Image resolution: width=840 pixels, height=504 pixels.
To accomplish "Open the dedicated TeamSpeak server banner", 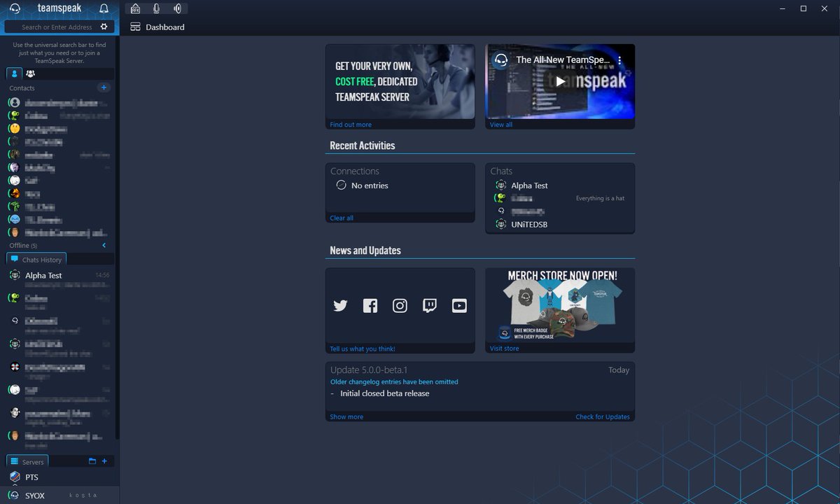I will point(400,82).
